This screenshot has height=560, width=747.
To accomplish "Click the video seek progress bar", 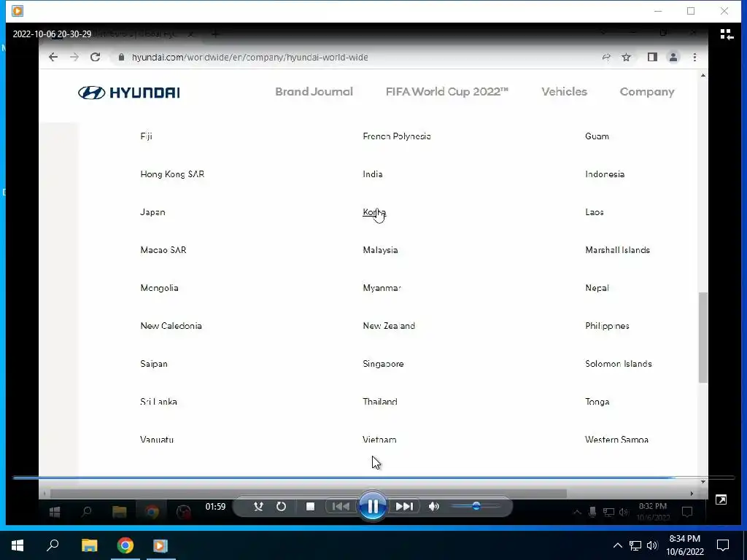I will pos(373,477).
